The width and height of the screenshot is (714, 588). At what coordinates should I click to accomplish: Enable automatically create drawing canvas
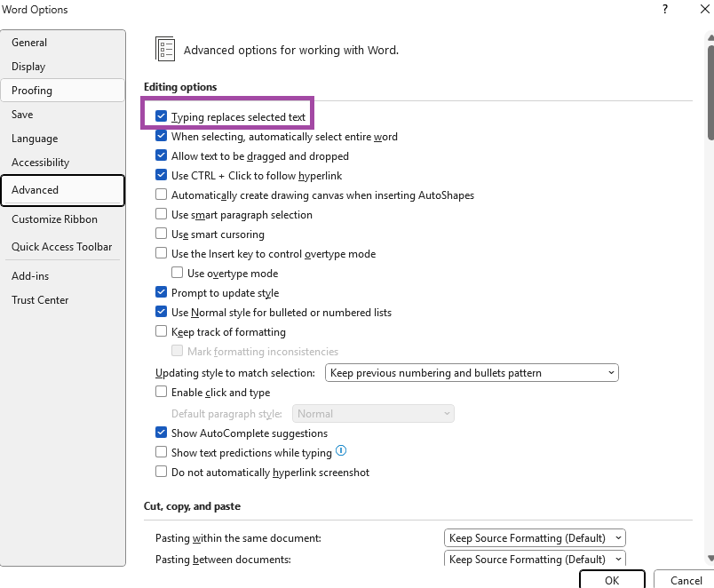coord(162,195)
